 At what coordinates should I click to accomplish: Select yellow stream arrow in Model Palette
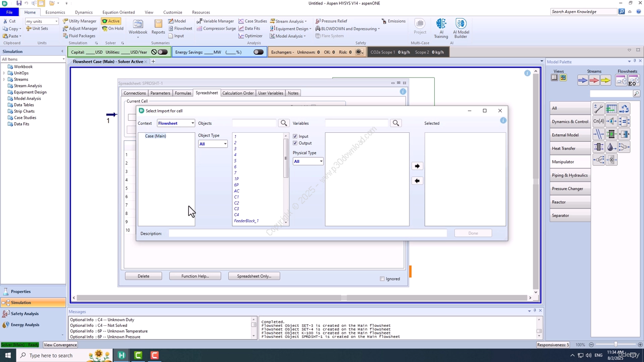(x=605, y=80)
